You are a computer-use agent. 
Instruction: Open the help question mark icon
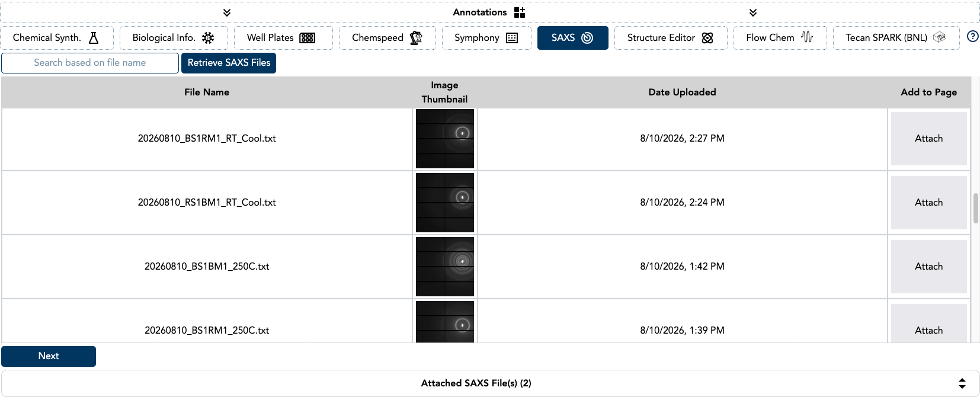click(x=972, y=37)
